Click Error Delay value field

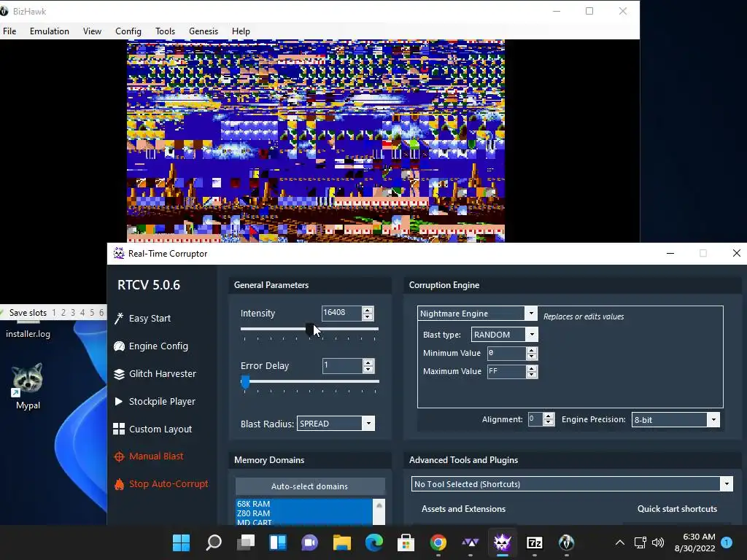coord(341,365)
